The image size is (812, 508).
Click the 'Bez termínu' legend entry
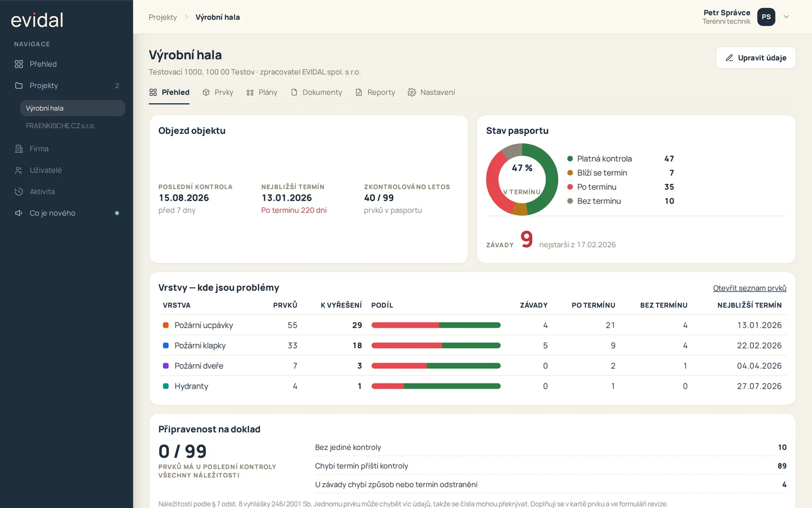[x=620, y=201]
